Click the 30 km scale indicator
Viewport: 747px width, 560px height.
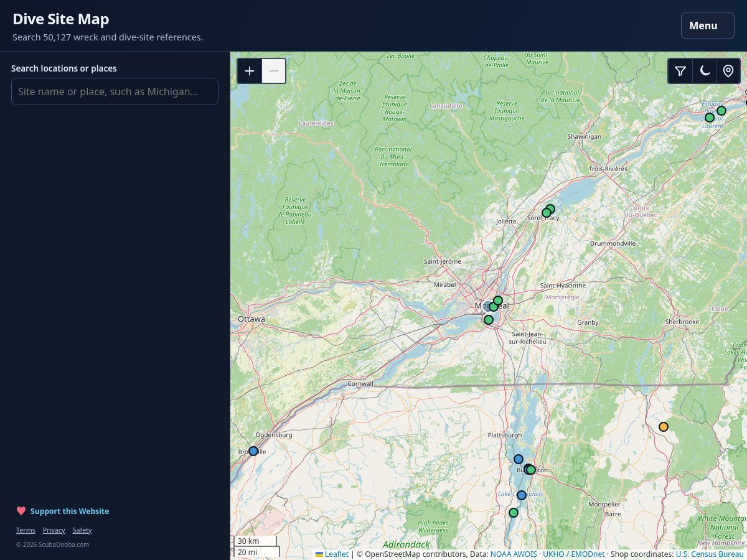click(x=255, y=541)
